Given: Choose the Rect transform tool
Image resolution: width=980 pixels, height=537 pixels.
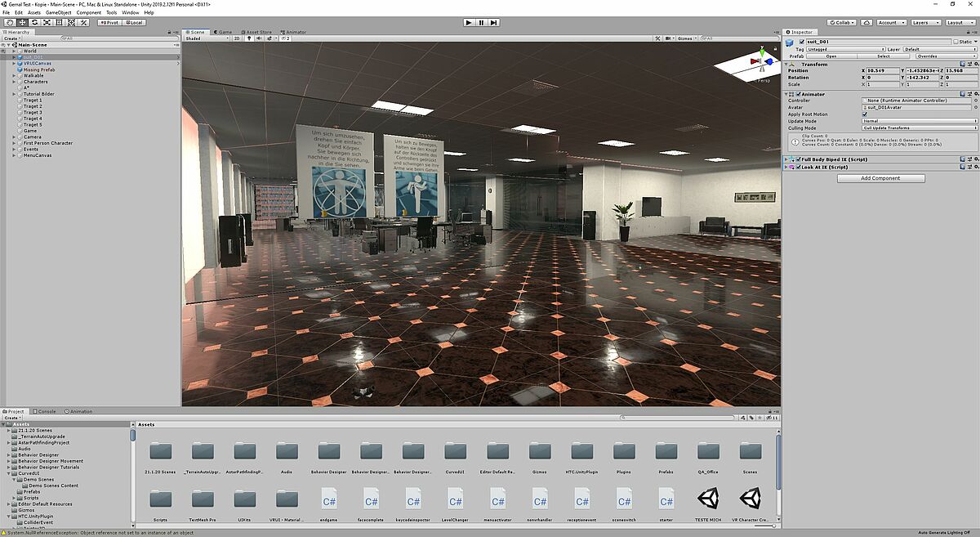Looking at the screenshot, I should click(59, 23).
